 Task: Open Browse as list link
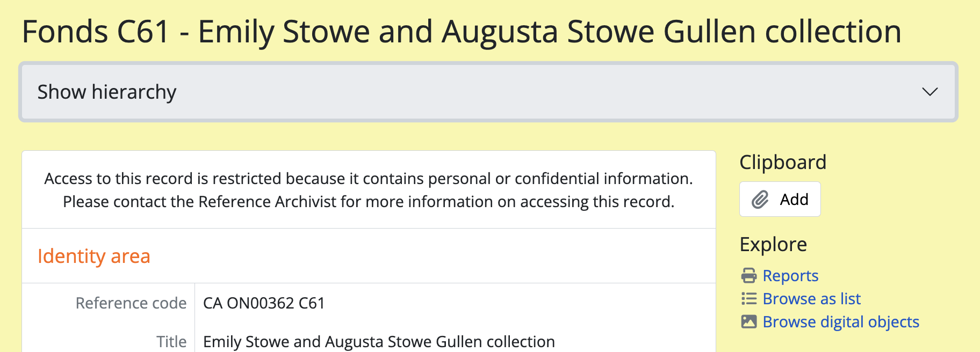[811, 299]
